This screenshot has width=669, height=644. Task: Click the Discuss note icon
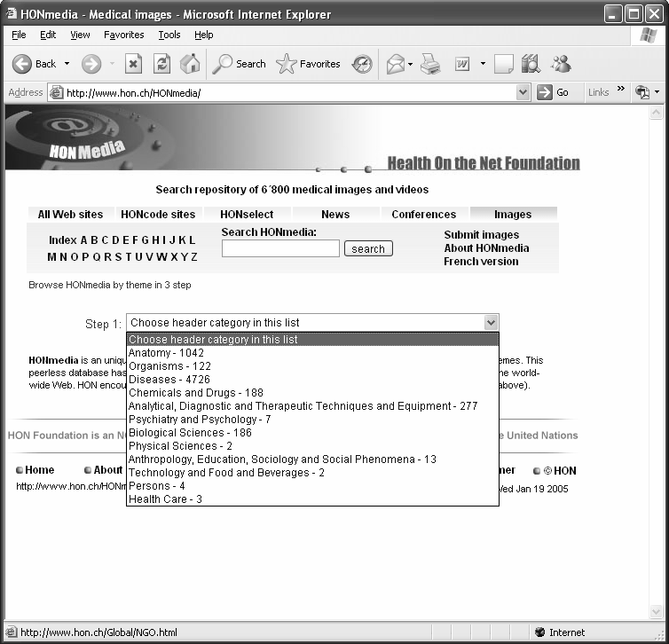tap(503, 64)
